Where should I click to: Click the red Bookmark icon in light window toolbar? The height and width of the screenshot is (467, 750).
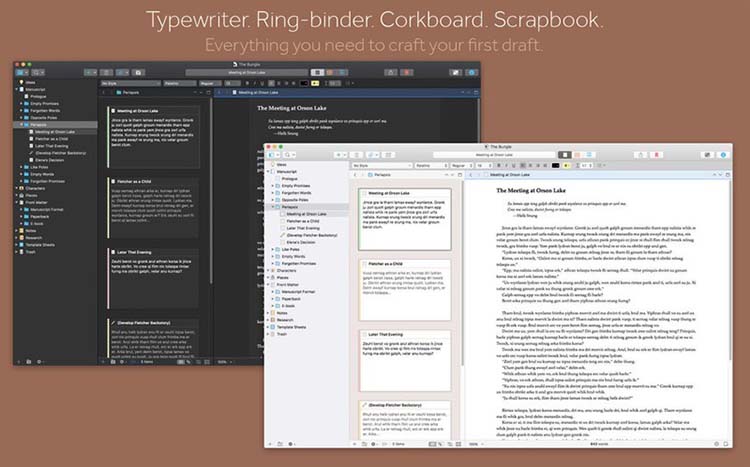coord(657,155)
